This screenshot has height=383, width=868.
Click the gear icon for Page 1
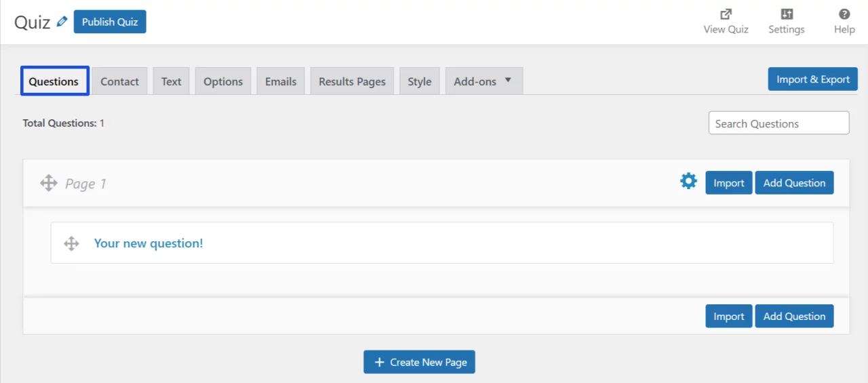click(x=688, y=181)
